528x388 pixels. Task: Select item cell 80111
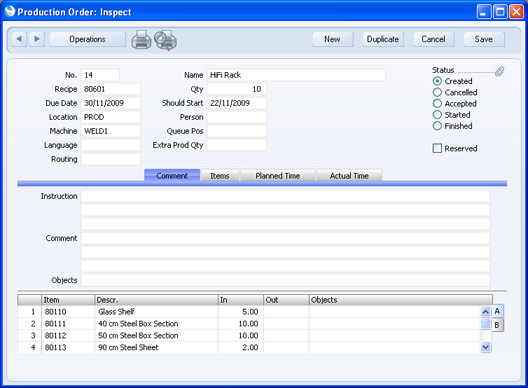pos(68,324)
